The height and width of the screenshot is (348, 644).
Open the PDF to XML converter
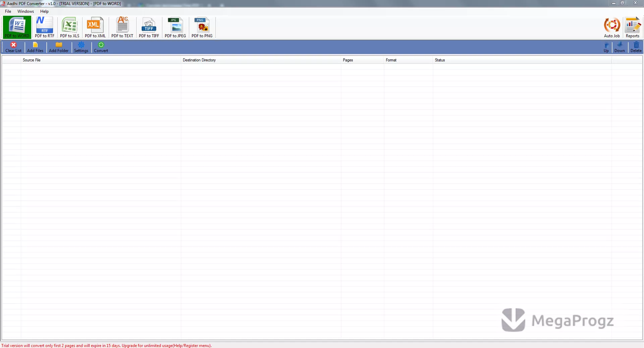(95, 27)
